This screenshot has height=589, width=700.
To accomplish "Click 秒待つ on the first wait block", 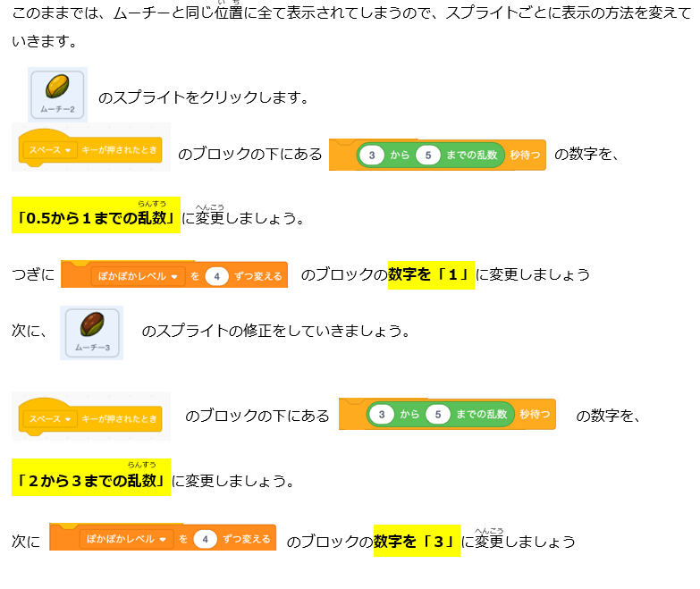I will (x=525, y=155).
